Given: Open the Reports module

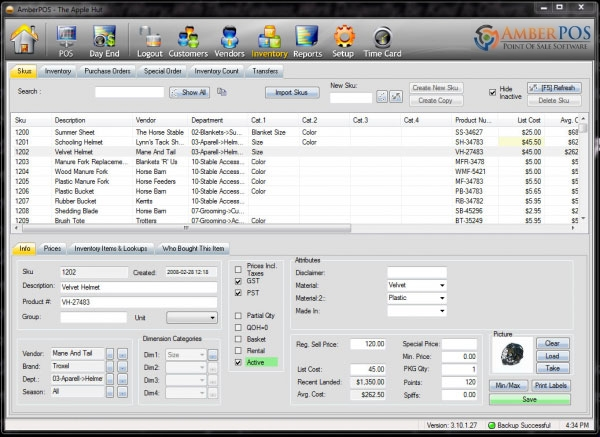Looking at the screenshot, I should tap(308, 39).
